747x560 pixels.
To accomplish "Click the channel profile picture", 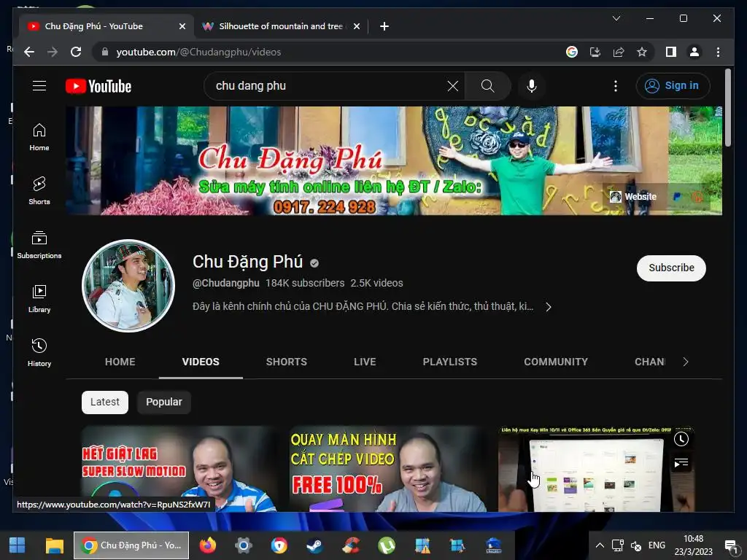I will [x=128, y=286].
